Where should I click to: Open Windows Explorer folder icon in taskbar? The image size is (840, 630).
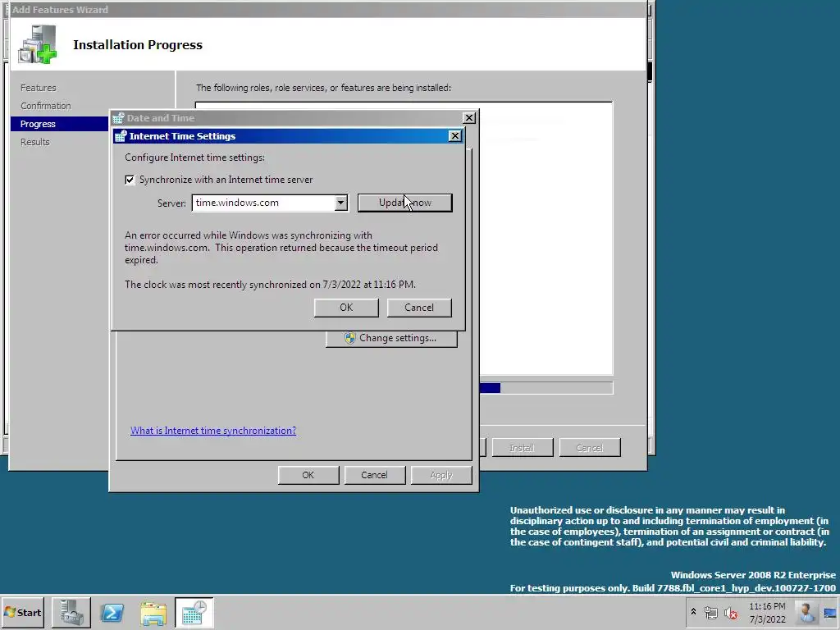tap(153, 612)
